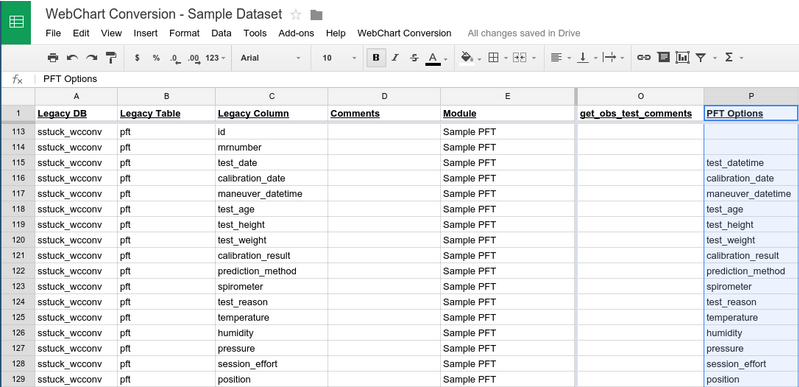Click the Redo arrow icon

(x=91, y=58)
